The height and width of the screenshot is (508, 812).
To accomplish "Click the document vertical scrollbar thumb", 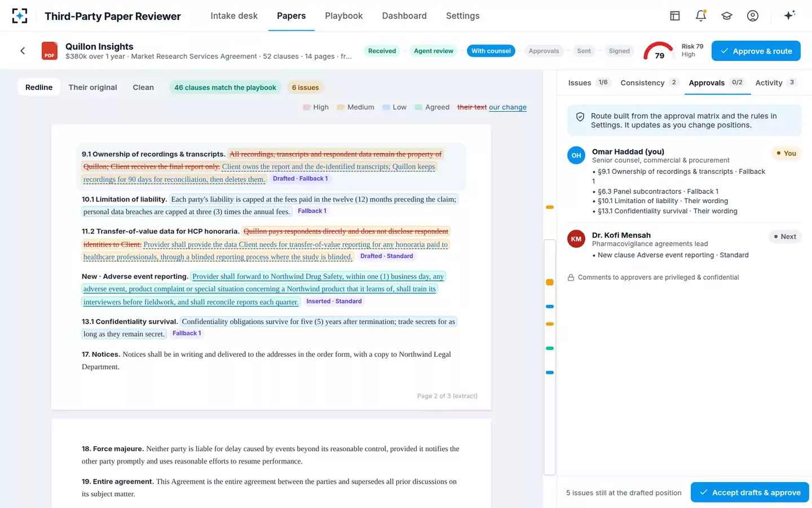I will coord(550,357).
